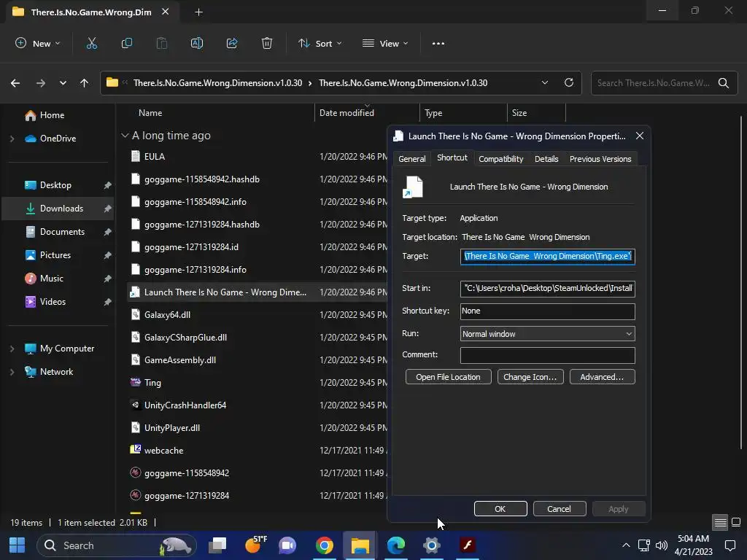747x560 pixels.
Task: Open the recent locations chevron
Action: 63,83
